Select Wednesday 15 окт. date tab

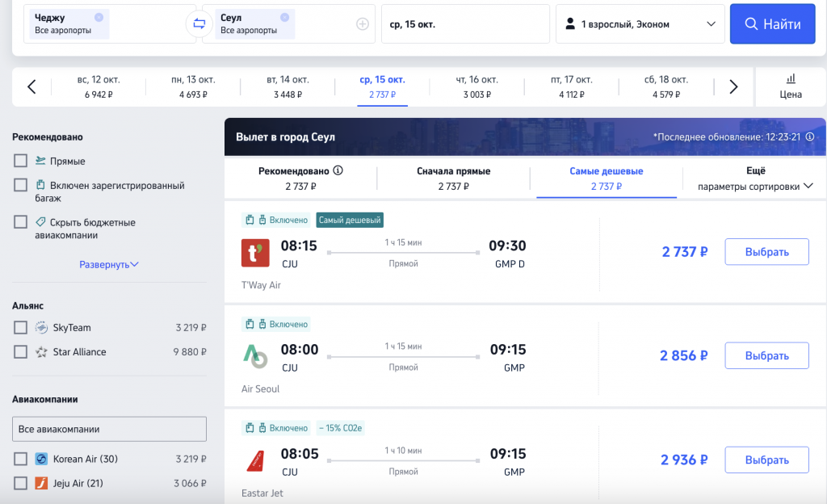pyautogui.click(x=382, y=86)
